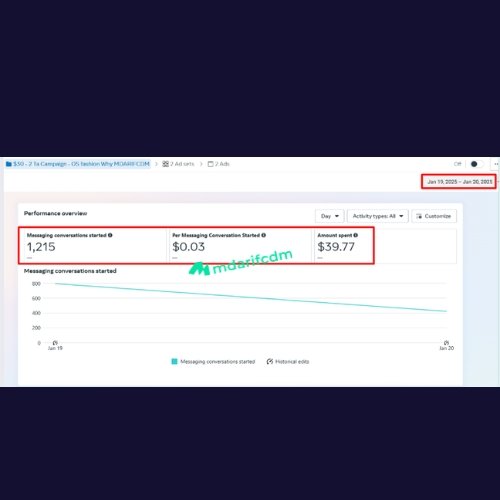Click the Jan 19 historical edit chart marker
Screen dimensions: 500x500
coord(55,343)
